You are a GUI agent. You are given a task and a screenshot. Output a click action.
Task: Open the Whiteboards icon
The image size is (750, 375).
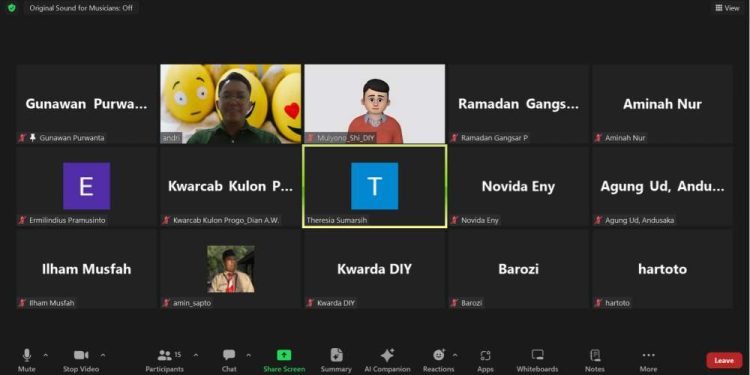point(537,355)
